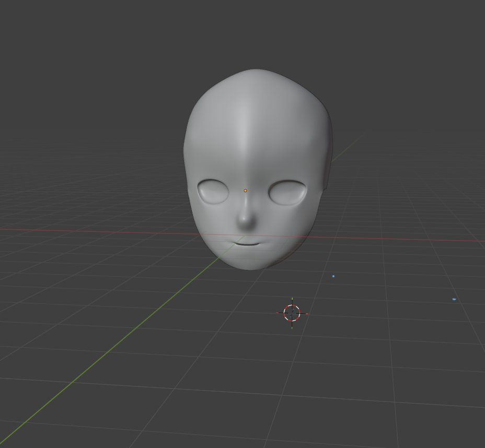The image size is (485, 448).
Task: Click the head's right eye socket
Action: pyautogui.click(x=287, y=193)
